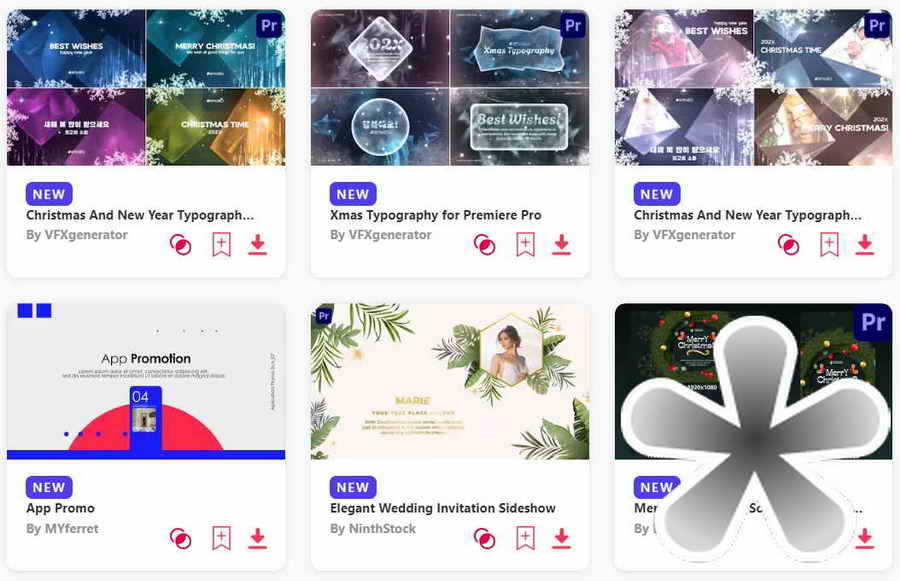Bookmark the third Christmas And New Year card

point(829,245)
